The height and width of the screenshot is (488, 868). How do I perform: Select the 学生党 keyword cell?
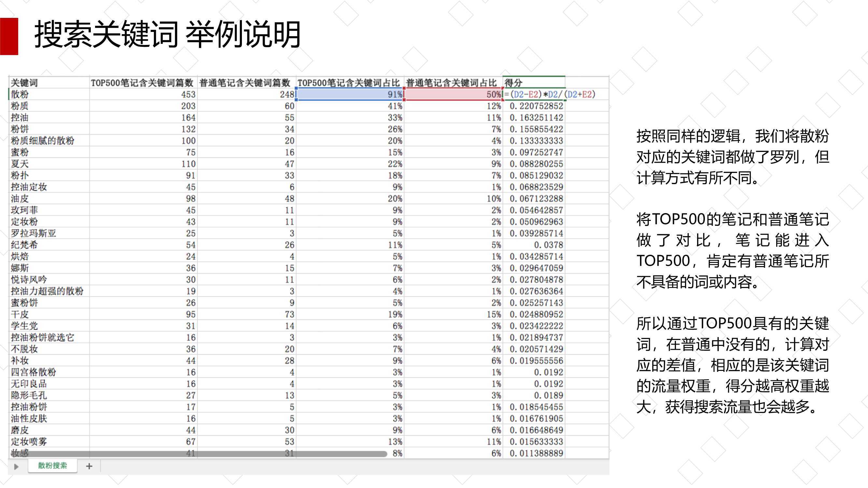click(49, 326)
